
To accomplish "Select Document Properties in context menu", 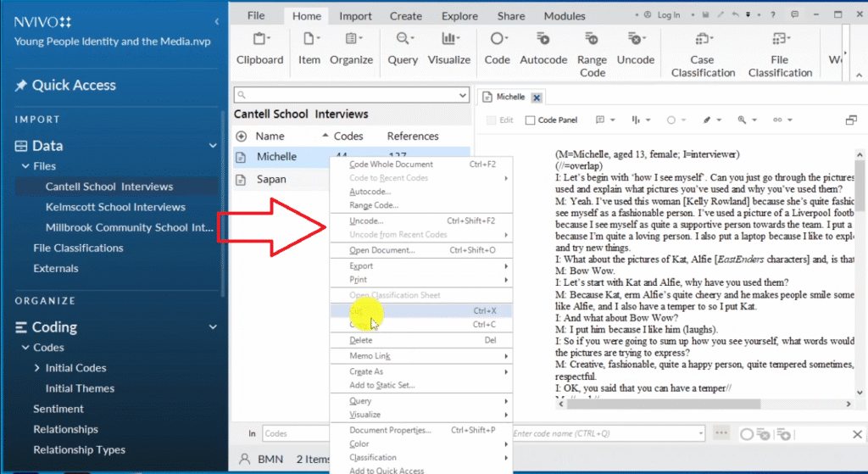I will [x=391, y=431].
